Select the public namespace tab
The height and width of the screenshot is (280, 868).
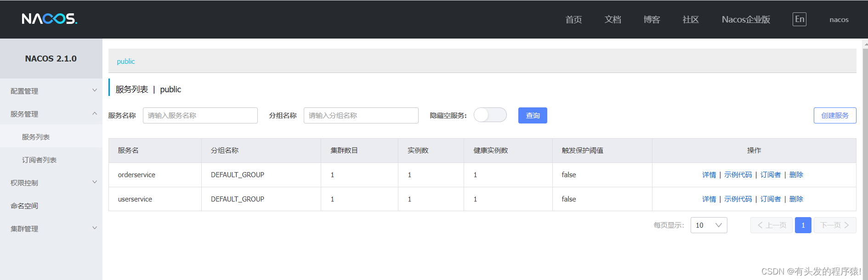125,62
